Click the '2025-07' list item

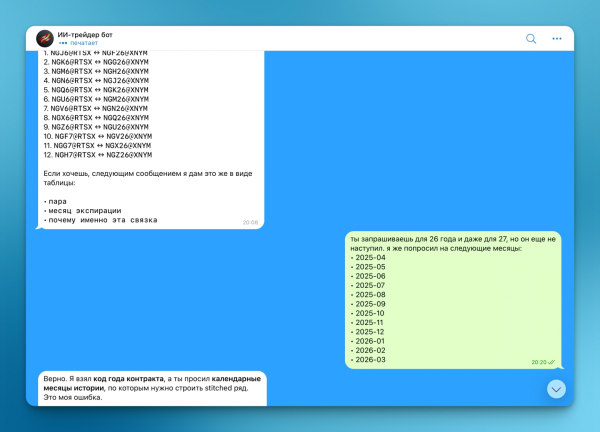pos(368,285)
